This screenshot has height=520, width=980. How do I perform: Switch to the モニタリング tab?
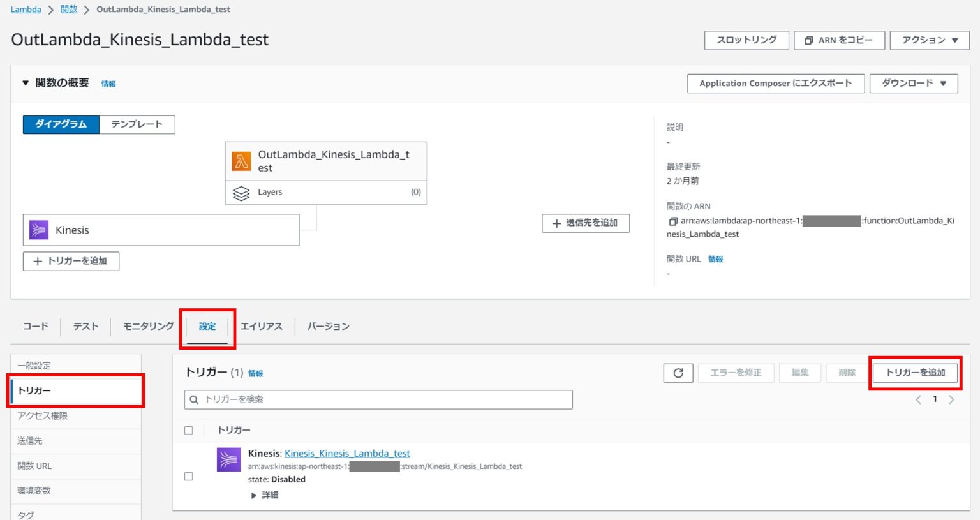pyautogui.click(x=148, y=327)
